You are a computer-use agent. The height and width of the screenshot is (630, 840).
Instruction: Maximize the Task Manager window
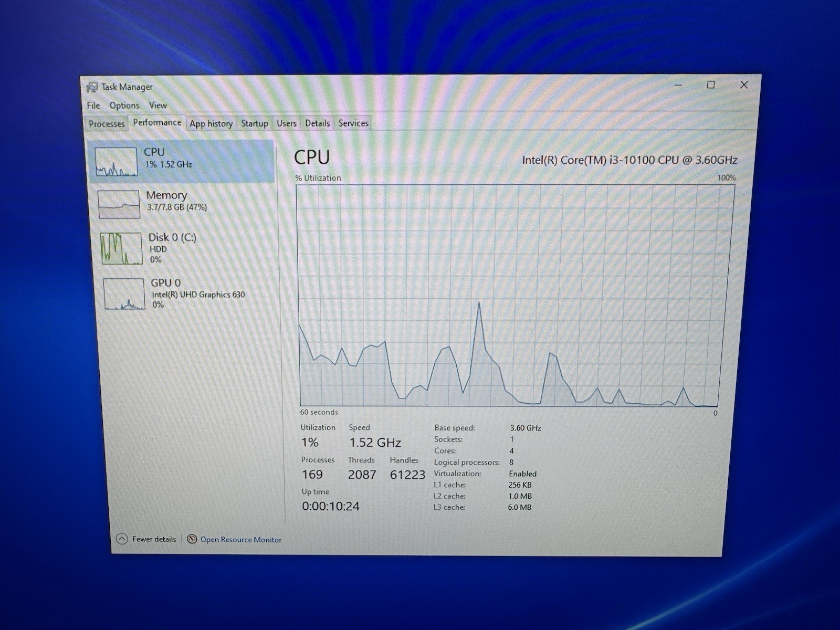tap(711, 85)
